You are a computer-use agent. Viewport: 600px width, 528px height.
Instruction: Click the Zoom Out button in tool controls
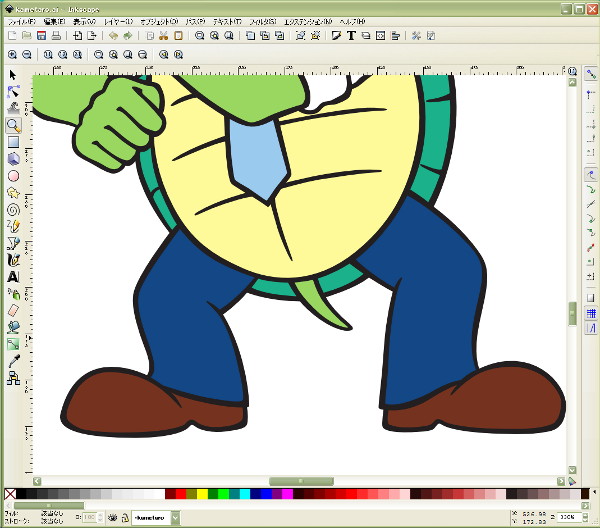27,55
